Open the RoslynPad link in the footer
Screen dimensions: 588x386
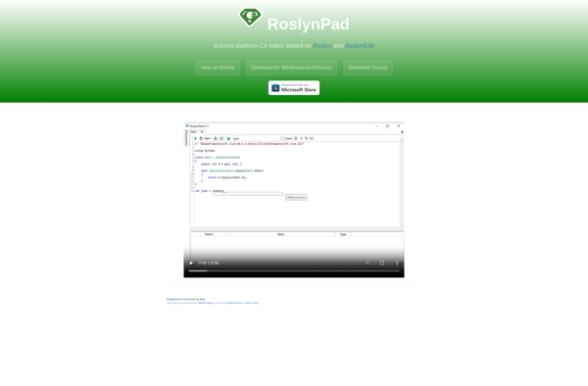pos(172,299)
